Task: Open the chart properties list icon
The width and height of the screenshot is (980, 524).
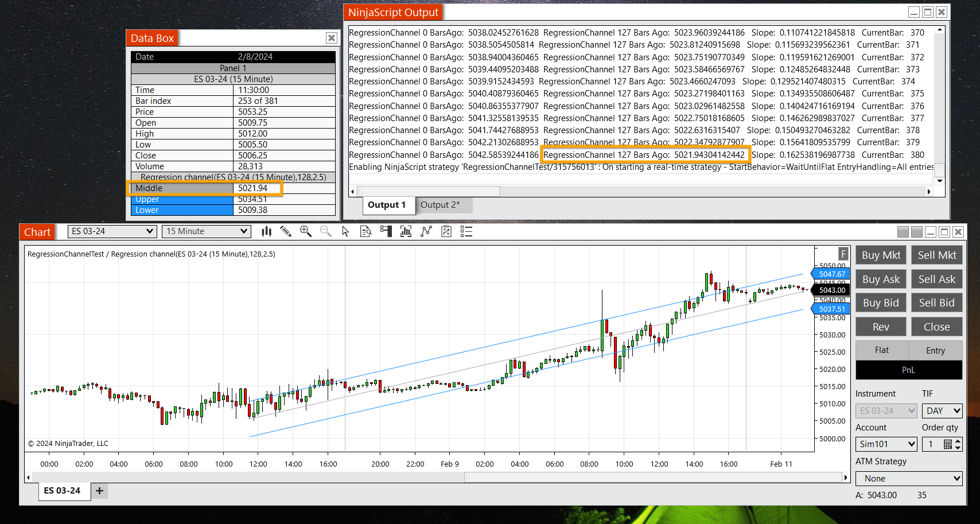Action: (x=466, y=231)
